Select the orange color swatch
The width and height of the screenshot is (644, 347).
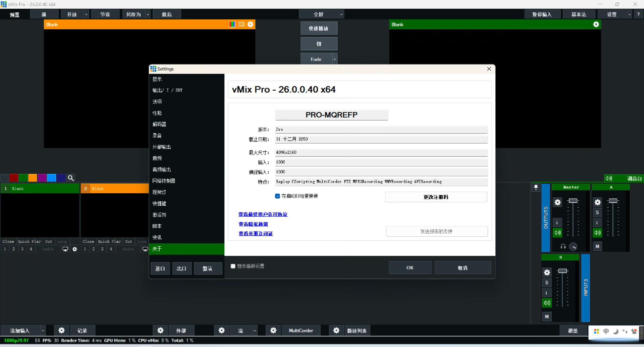33,178
